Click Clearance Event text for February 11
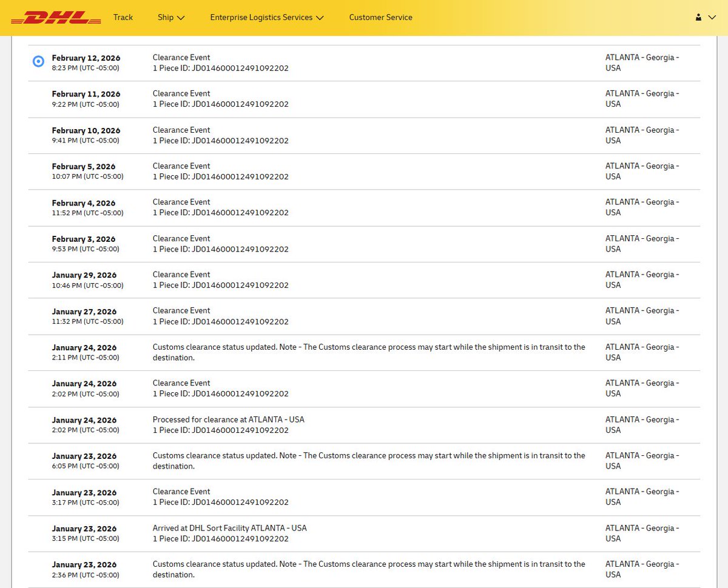 181,93
